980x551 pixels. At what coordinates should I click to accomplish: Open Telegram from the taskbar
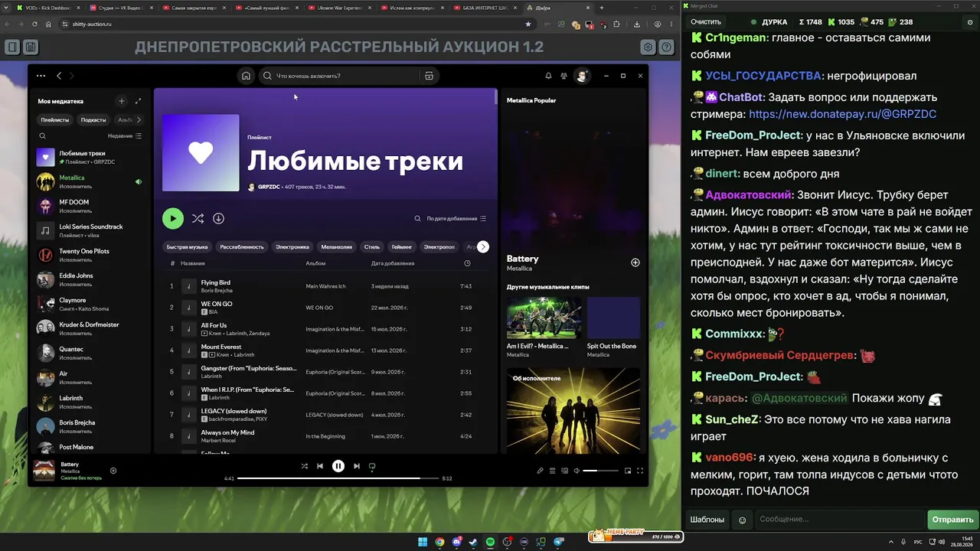(558, 542)
